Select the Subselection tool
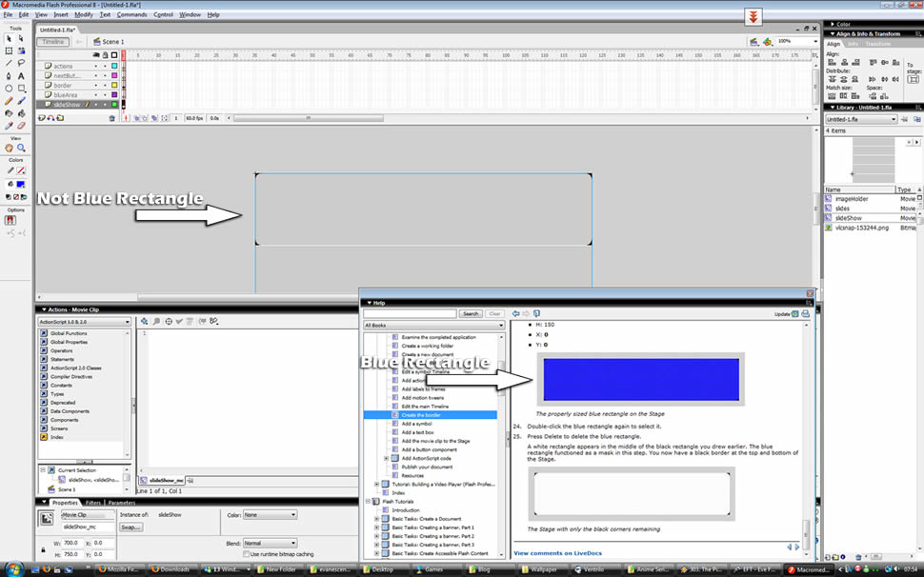Screen dimensions: 924x577 tap(21, 38)
